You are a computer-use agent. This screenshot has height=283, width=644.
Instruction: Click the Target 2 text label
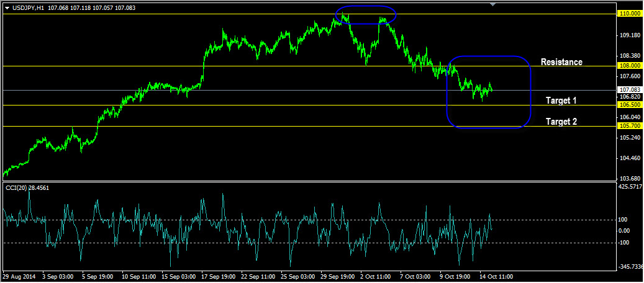click(x=561, y=122)
